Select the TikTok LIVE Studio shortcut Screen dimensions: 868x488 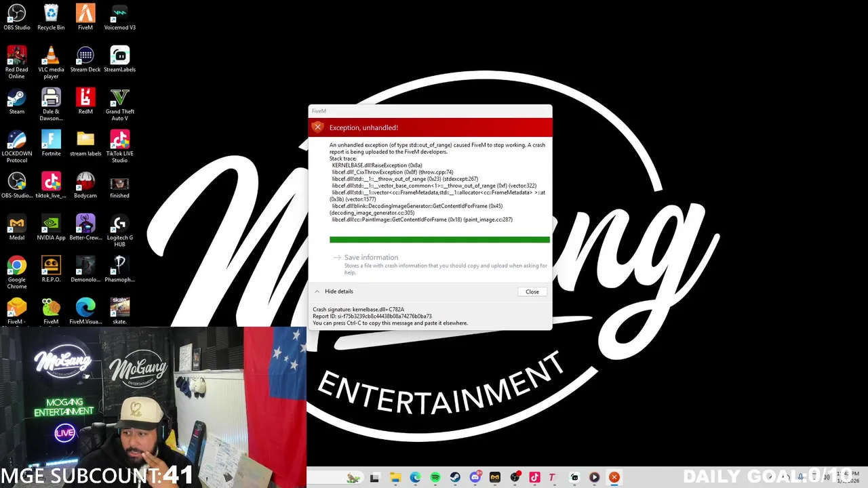coord(119,146)
